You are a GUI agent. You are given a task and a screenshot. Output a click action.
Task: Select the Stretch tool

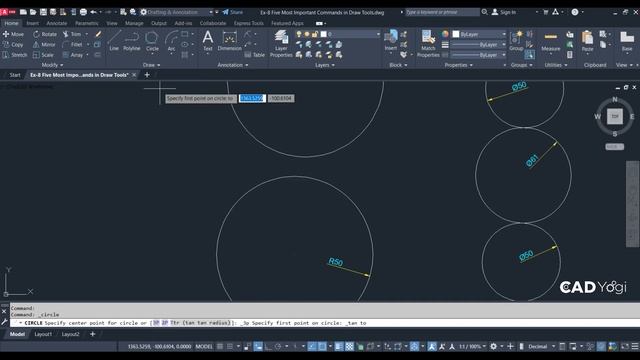[x=15, y=55]
